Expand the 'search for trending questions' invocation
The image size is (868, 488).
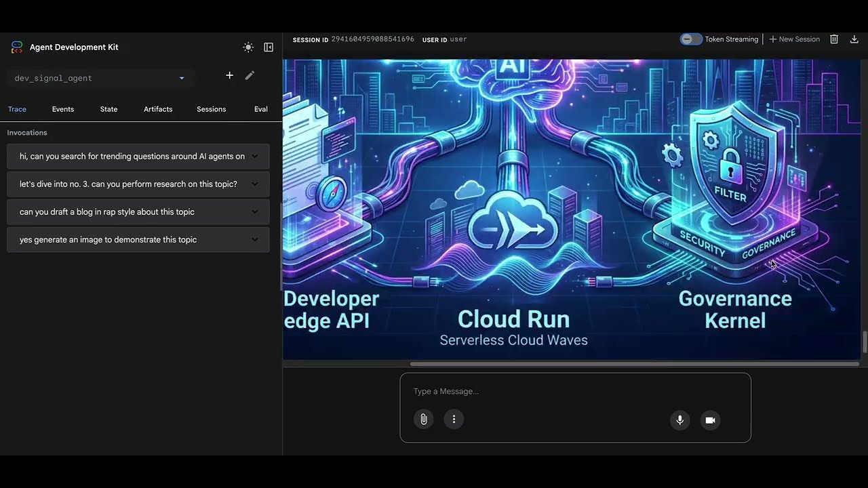[138, 157]
